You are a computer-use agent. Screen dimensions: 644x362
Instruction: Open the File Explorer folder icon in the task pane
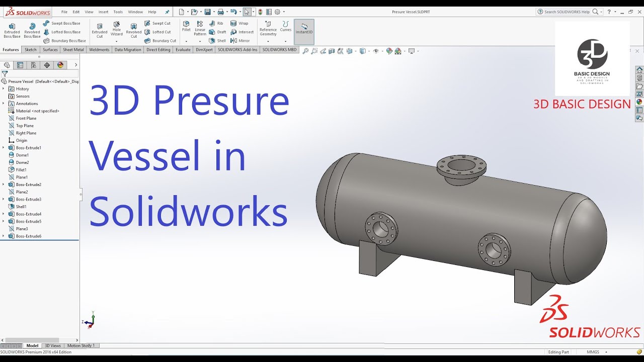tap(639, 86)
